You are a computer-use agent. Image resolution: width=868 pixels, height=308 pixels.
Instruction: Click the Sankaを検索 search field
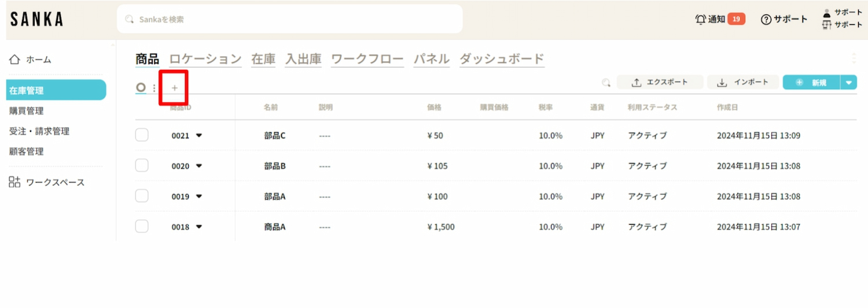[x=289, y=19]
